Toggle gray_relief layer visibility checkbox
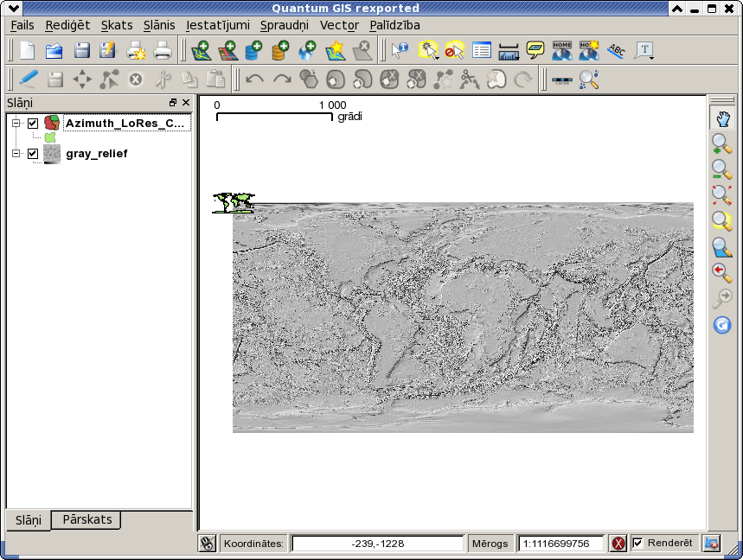Image resolution: width=743 pixels, height=560 pixels. (x=33, y=153)
